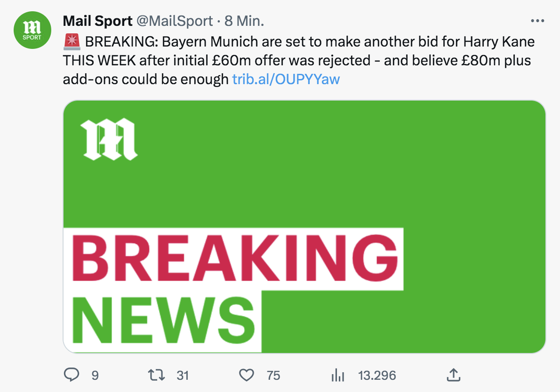Click the green NEWS text in image
Viewport: 560px width, 392px height.
[x=163, y=321]
